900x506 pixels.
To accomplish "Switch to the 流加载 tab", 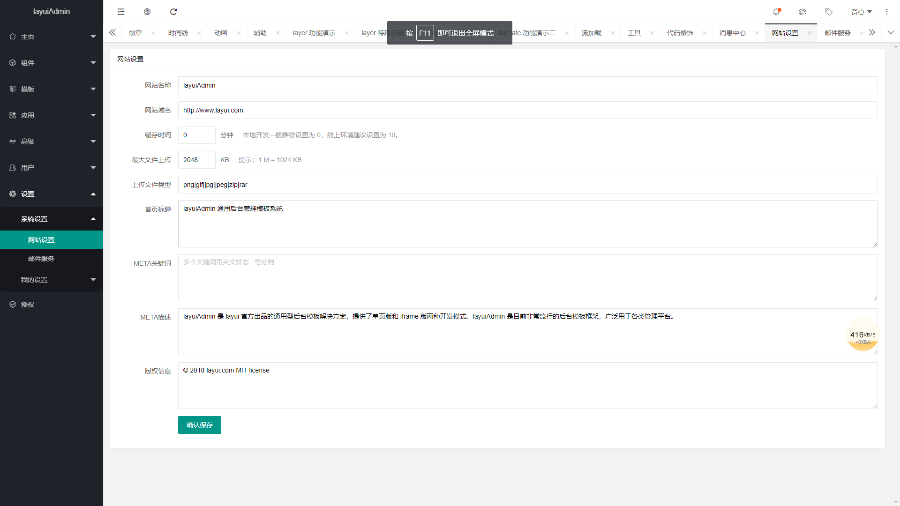I will pyautogui.click(x=591, y=33).
